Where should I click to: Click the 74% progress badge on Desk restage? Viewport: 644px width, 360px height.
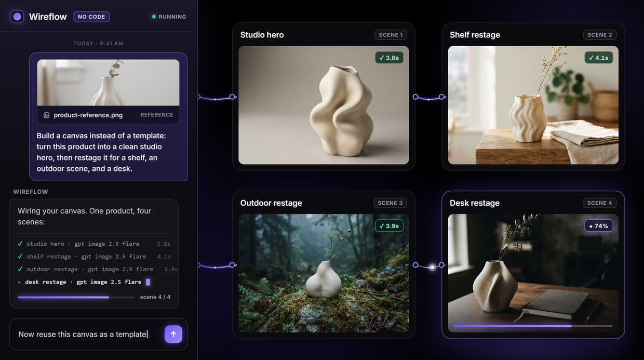tap(599, 226)
